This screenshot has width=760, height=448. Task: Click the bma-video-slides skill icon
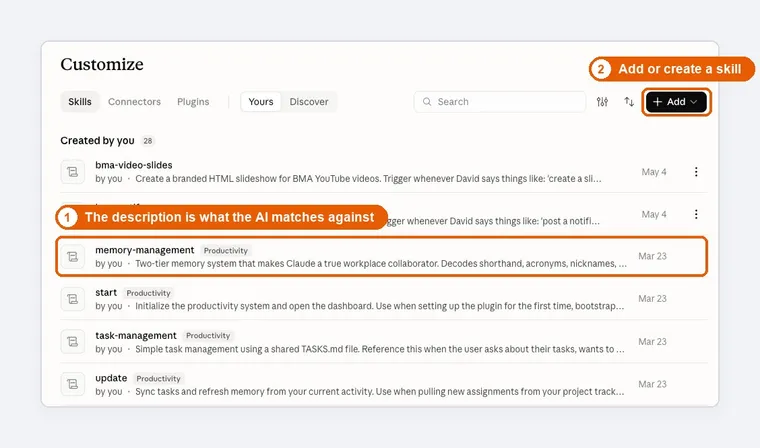73,172
